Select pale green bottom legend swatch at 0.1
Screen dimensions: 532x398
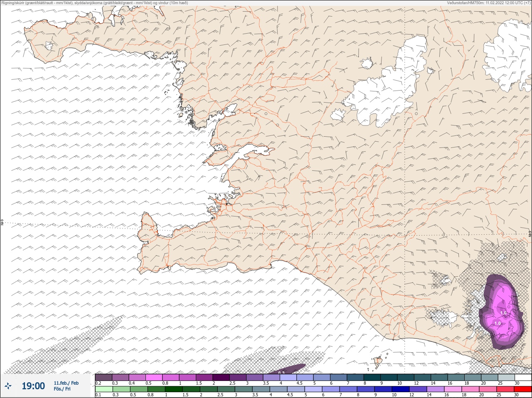pyautogui.click(x=103, y=389)
